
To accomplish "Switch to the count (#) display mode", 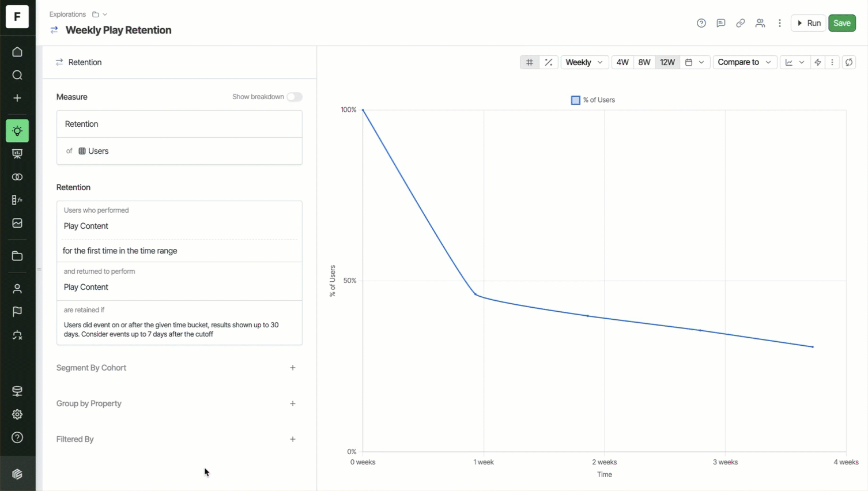I will [x=529, y=62].
